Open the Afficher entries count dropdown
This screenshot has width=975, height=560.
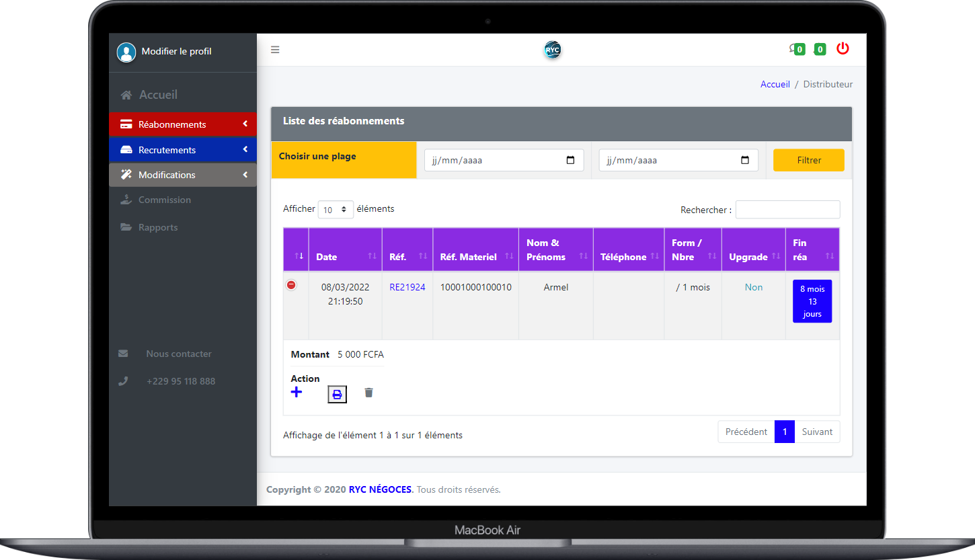click(336, 210)
